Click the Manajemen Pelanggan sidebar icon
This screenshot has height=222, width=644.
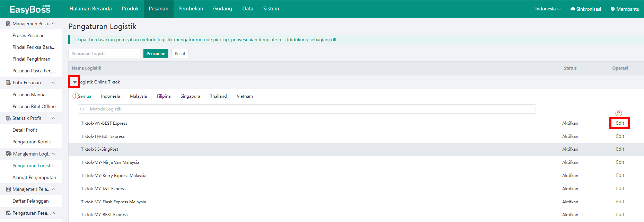tap(8, 189)
